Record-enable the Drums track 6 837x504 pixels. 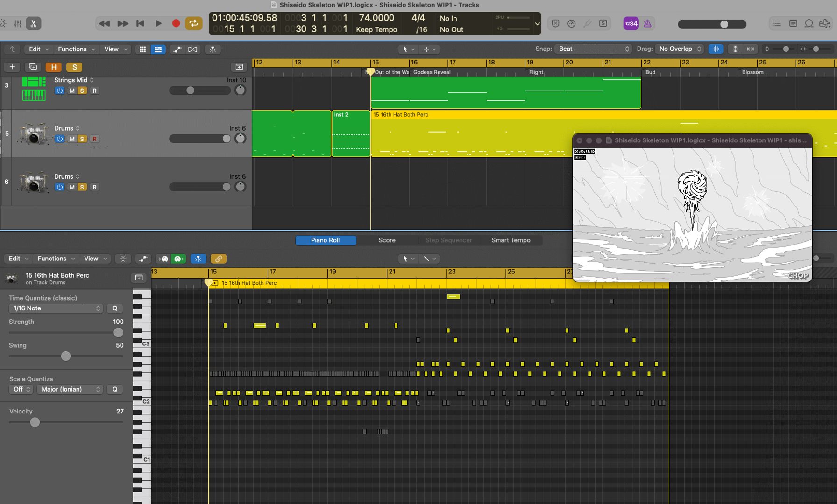coord(94,187)
